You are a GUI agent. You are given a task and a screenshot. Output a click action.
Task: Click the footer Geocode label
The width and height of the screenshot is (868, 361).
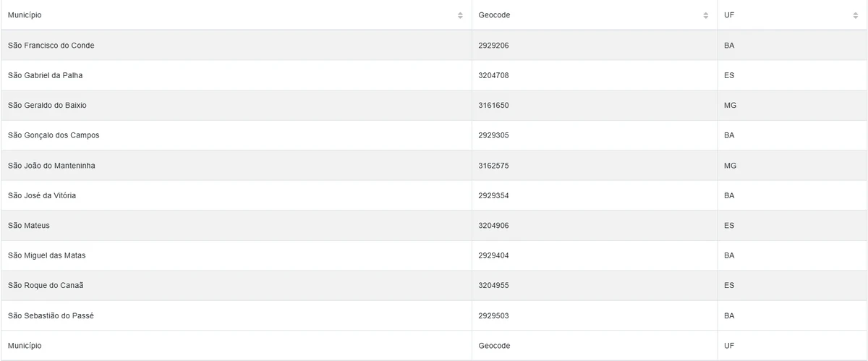coord(494,346)
